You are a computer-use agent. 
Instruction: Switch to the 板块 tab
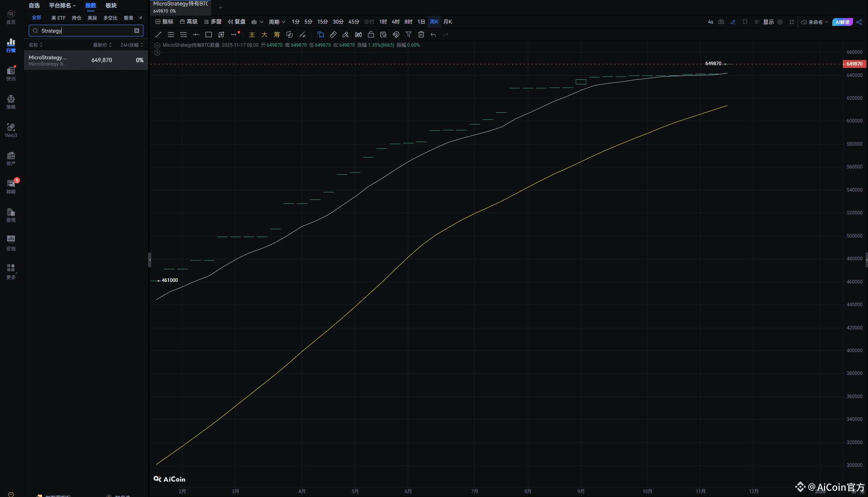pyautogui.click(x=111, y=5)
